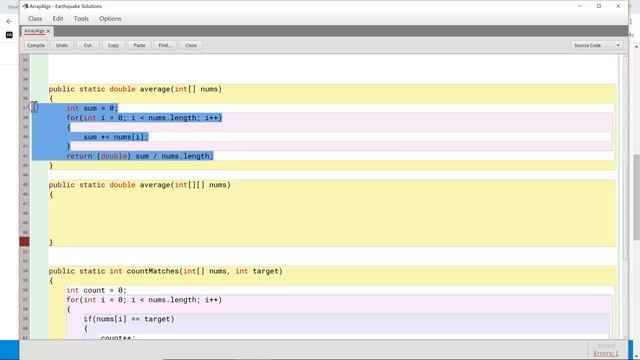
Task: Click the 'average(int[][] nums)' method header
Action: click(140, 185)
